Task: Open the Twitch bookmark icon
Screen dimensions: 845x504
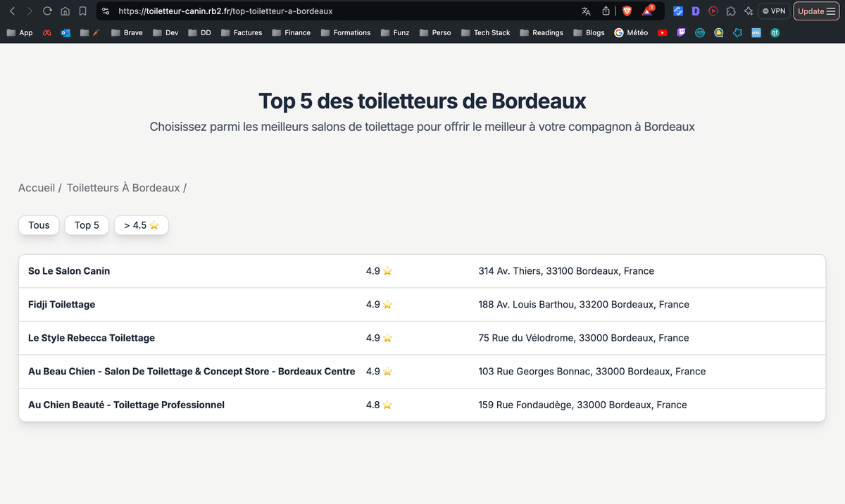Action: coord(681,32)
